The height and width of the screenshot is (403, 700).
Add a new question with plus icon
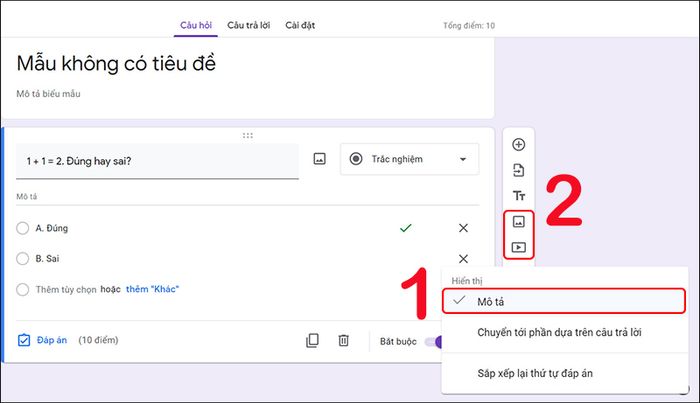[518, 145]
